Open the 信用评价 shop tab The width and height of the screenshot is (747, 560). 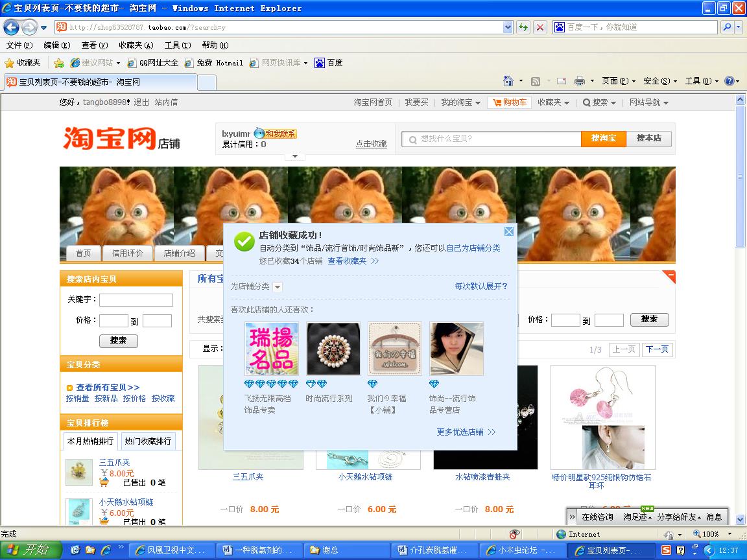coord(127,253)
